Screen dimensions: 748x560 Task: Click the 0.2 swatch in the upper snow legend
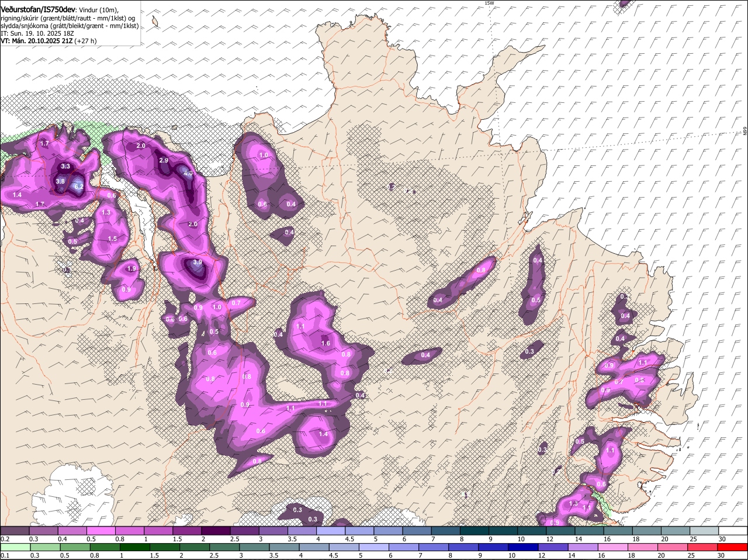click(15, 531)
